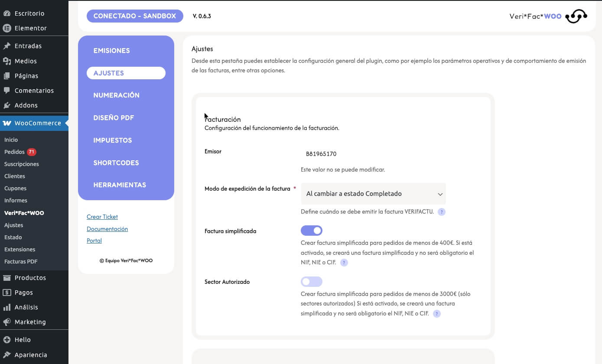The image size is (602, 364).
Task: Switch to DISEÑO PDF tab
Action: (114, 118)
